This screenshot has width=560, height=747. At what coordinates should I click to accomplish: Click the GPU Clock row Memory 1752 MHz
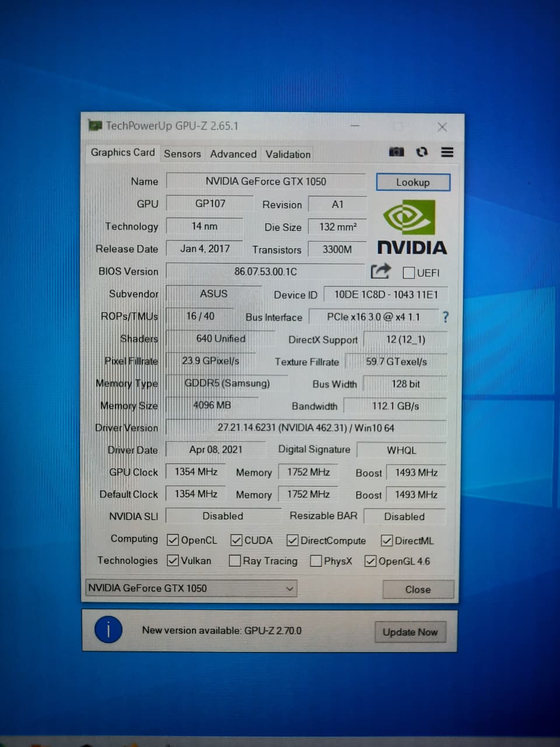click(309, 472)
